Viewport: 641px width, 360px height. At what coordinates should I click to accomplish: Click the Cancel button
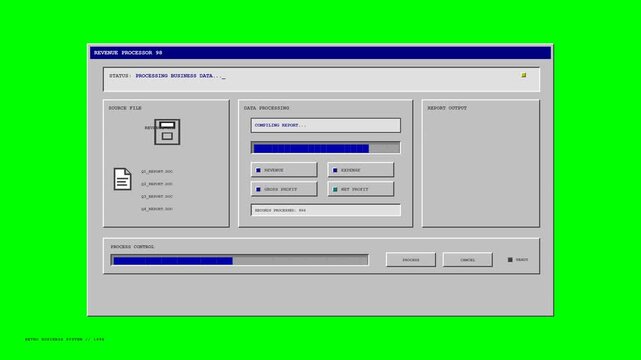coord(468,259)
